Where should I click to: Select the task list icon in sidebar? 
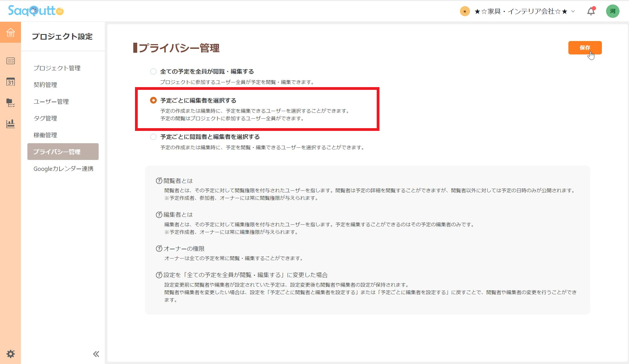(x=10, y=61)
